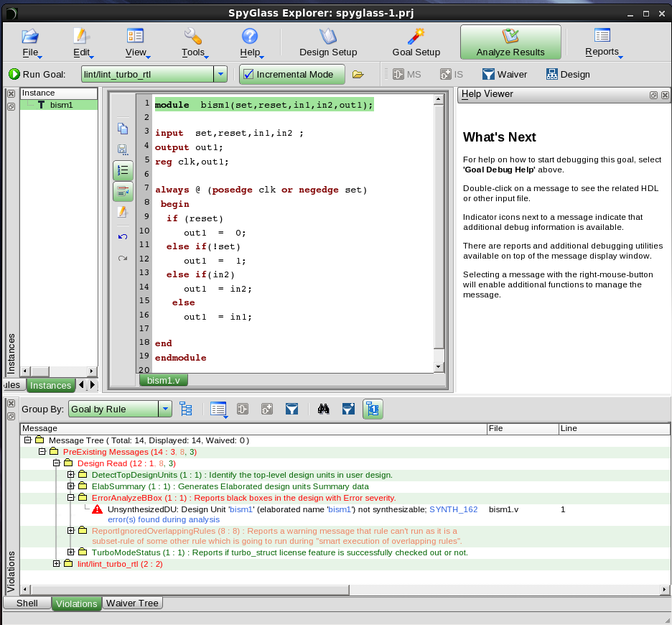The image size is (672, 625).
Task: Select bism1 in the Instance tree
Action: coord(61,105)
